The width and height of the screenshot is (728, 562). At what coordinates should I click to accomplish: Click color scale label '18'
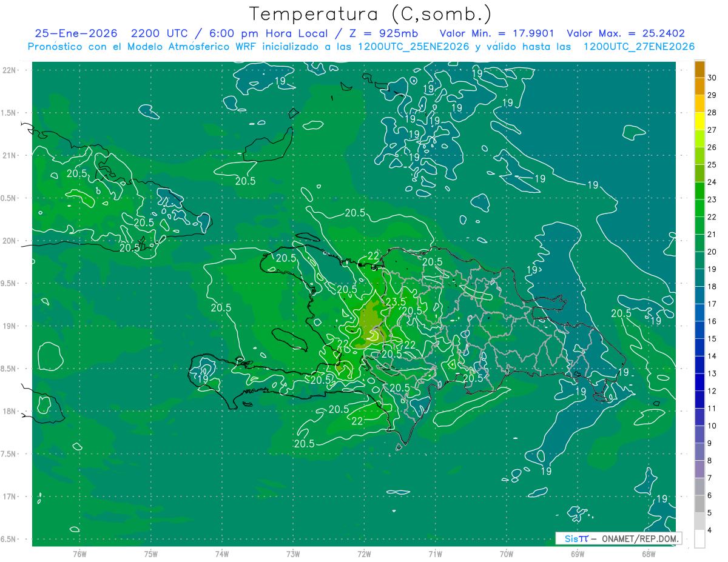pyautogui.click(x=712, y=286)
